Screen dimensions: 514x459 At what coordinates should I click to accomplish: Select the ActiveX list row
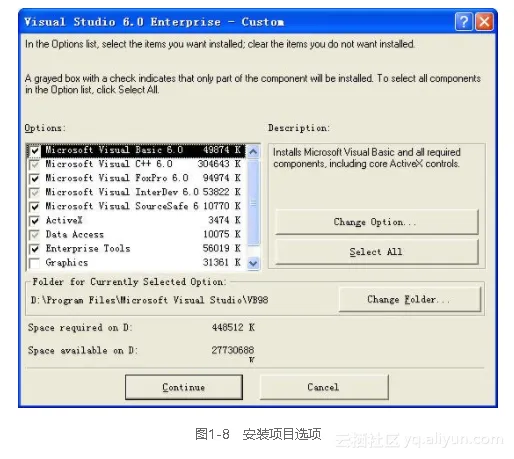[137, 220]
